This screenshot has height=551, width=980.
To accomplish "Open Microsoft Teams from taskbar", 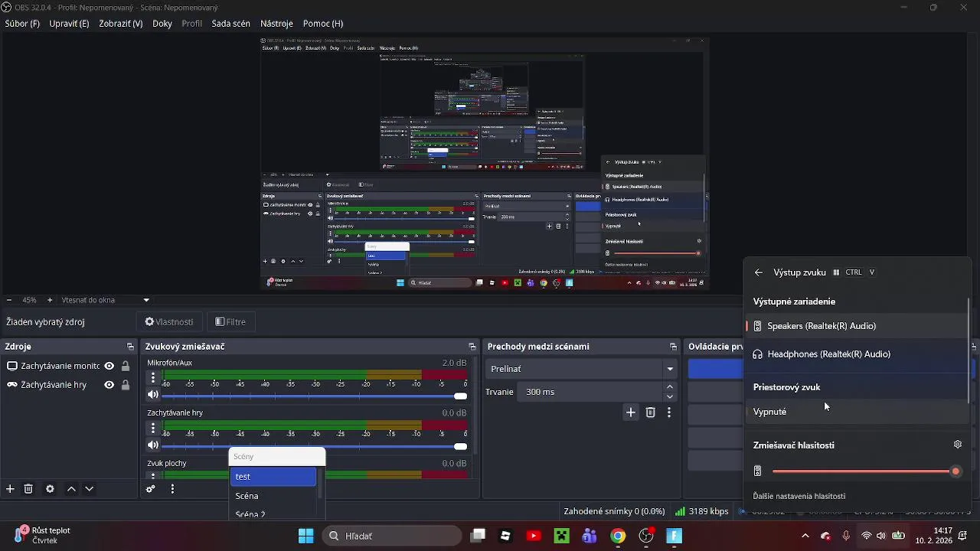I will point(590,536).
